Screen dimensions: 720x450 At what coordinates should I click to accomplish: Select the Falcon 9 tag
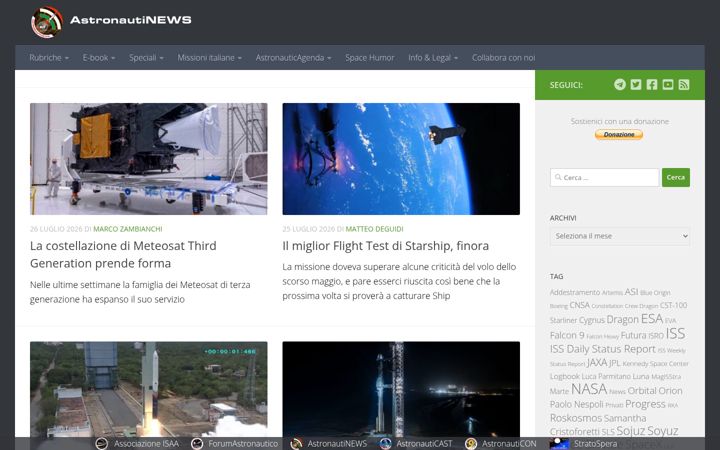[567, 335]
